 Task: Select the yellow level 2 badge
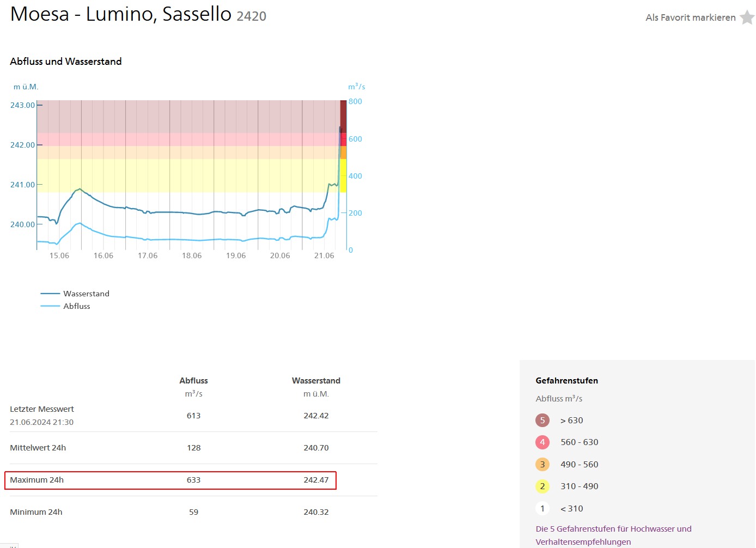(542, 486)
